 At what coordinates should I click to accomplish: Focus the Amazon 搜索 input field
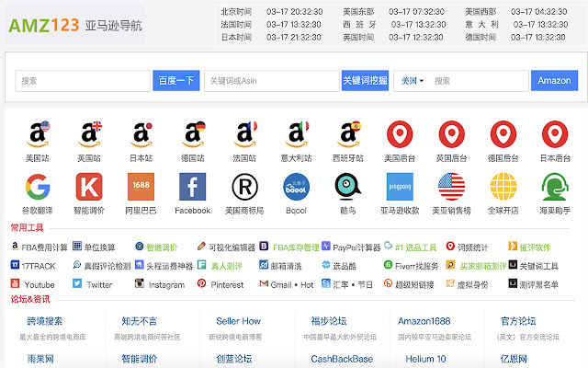pos(480,81)
